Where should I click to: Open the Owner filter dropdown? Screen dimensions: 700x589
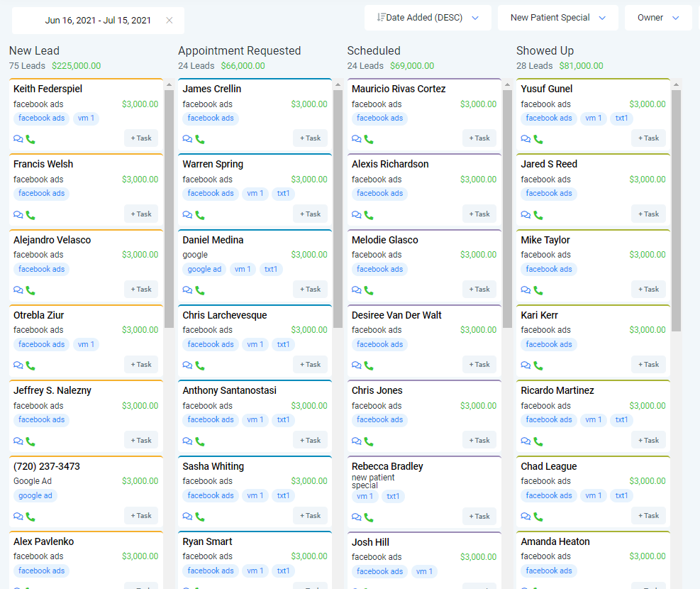(x=658, y=18)
